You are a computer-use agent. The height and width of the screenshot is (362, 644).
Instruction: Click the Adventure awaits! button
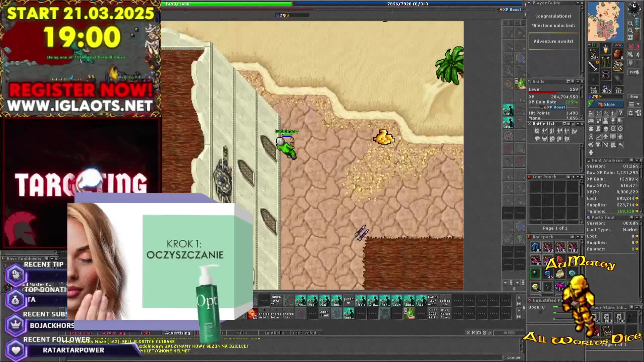(x=553, y=41)
